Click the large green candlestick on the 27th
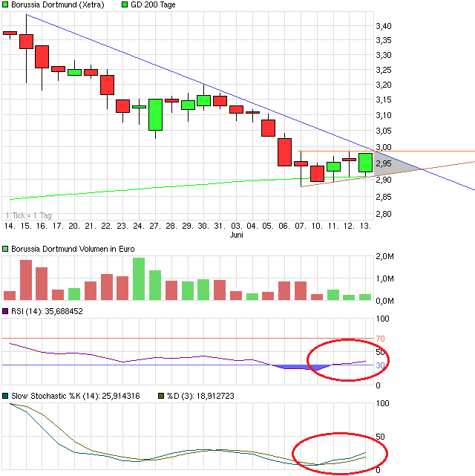 coord(155,115)
